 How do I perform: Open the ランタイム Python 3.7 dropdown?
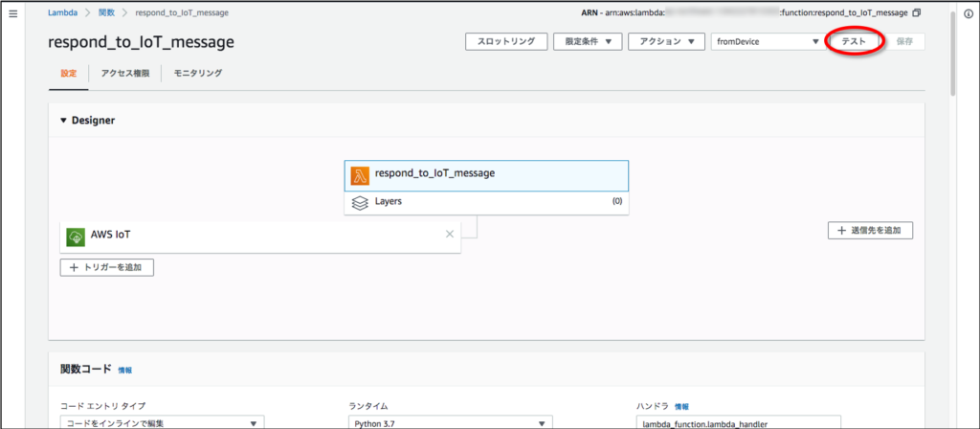pyautogui.click(x=451, y=422)
